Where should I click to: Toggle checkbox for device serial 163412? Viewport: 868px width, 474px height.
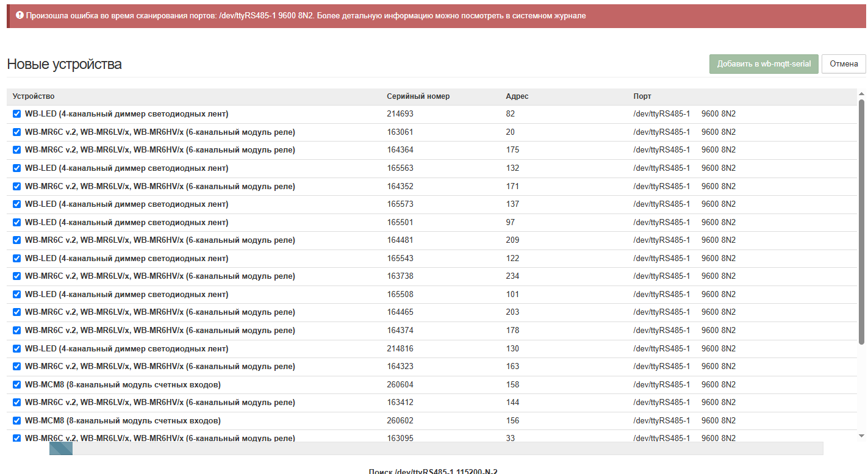16,402
